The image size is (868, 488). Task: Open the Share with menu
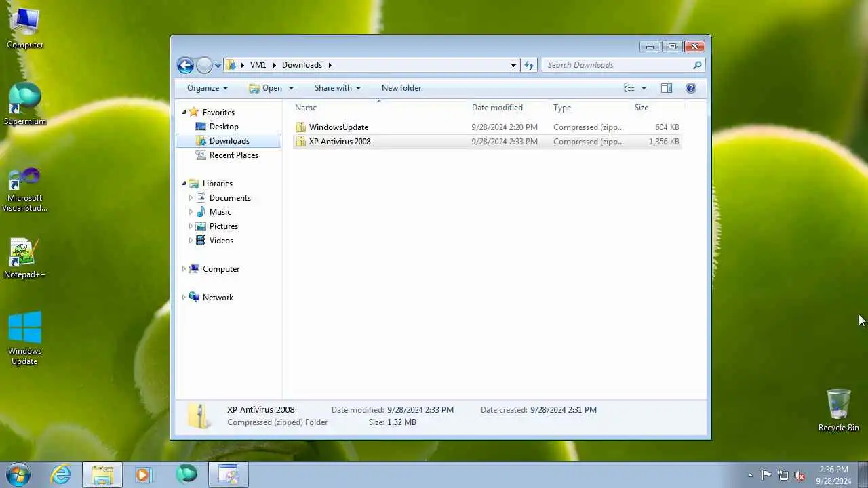point(337,88)
